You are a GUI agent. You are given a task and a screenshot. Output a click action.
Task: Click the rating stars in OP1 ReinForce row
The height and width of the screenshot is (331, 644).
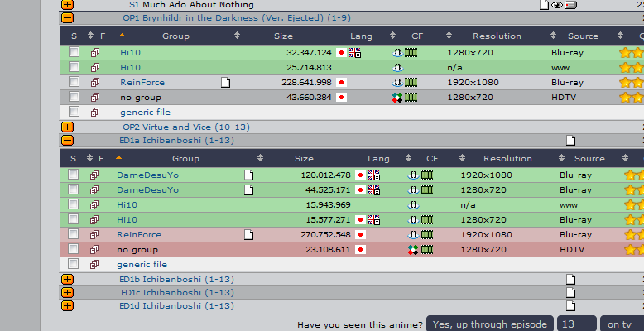coord(632,83)
